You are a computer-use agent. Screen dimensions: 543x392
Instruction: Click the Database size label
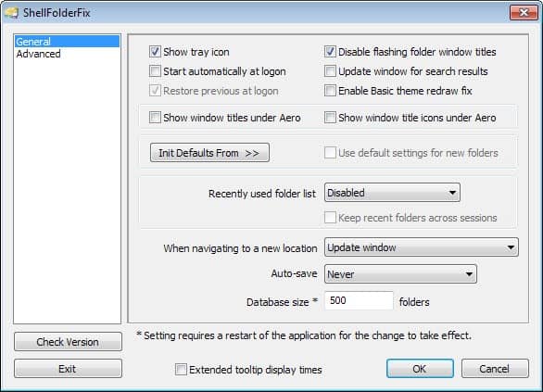tap(282, 302)
